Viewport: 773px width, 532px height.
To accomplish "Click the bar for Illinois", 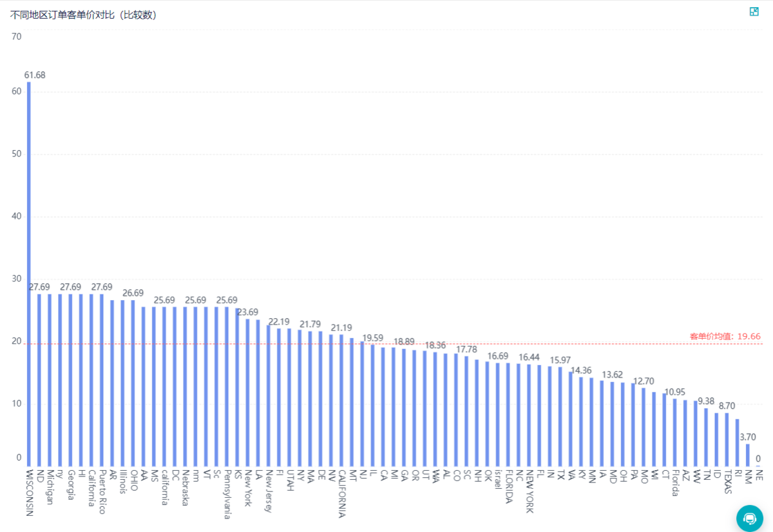I will tap(123, 383).
